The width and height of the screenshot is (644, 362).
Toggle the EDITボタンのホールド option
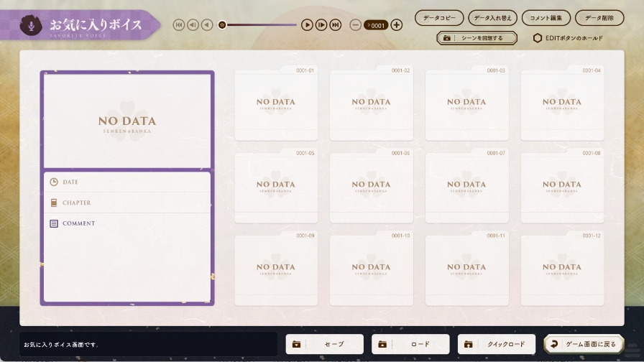click(x=568, y=38)
